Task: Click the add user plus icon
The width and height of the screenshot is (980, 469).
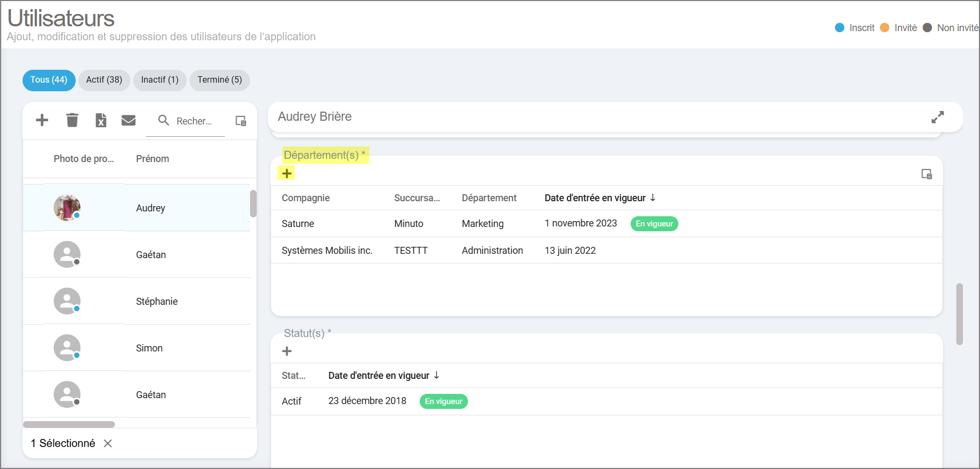Action: click(42, 120)
